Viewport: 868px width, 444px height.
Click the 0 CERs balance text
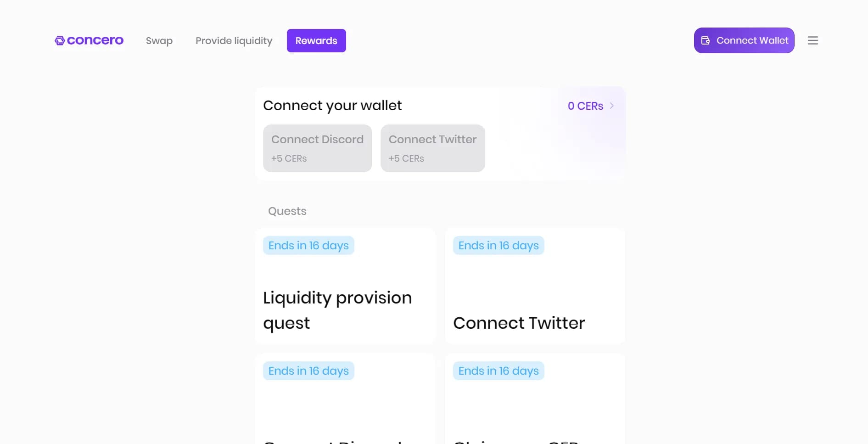coord(585,106)
